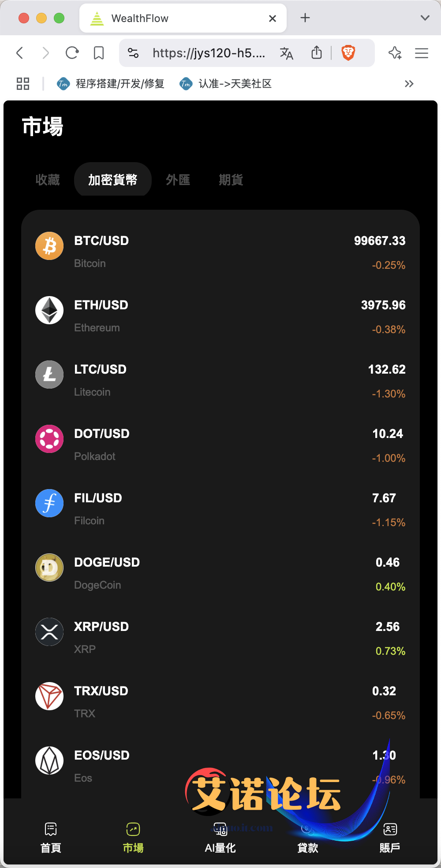Open the AI量化 section
441x868 pixels.
(x=220, y=838)
